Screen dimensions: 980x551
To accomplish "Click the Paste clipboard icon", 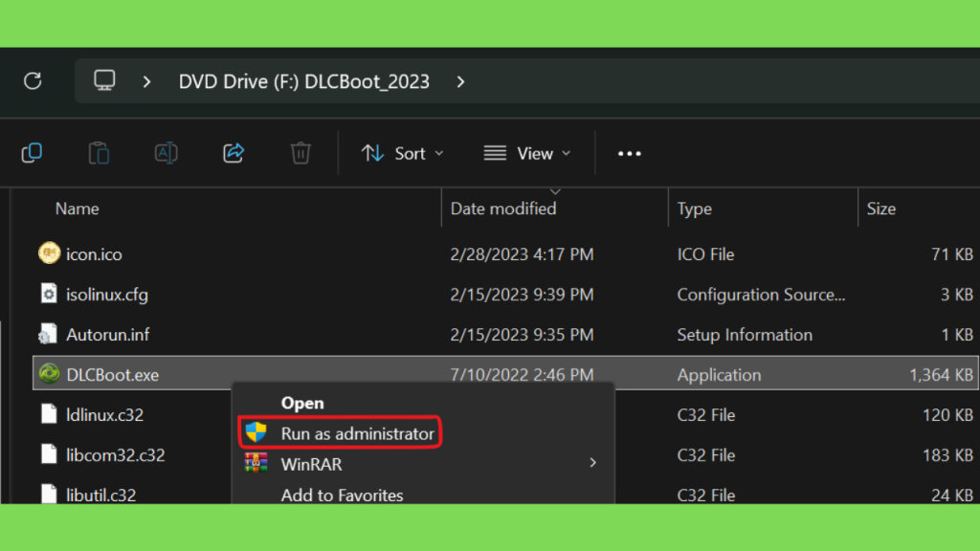I will tap(99, 153).
